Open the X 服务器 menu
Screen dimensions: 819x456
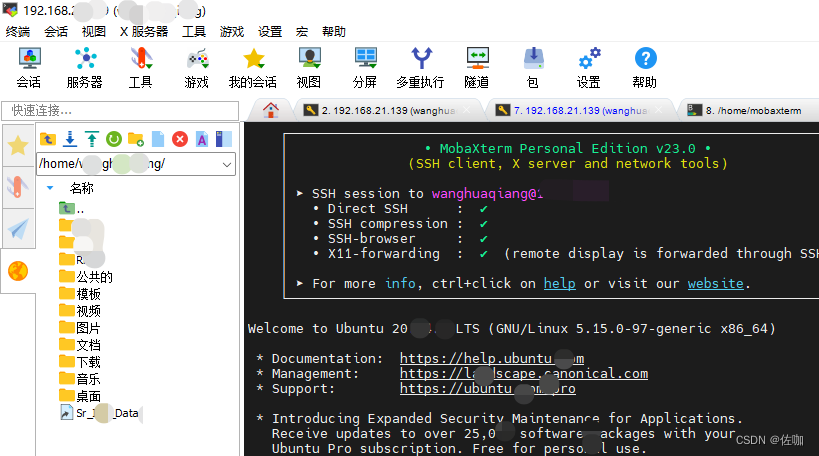pos(144,32)
